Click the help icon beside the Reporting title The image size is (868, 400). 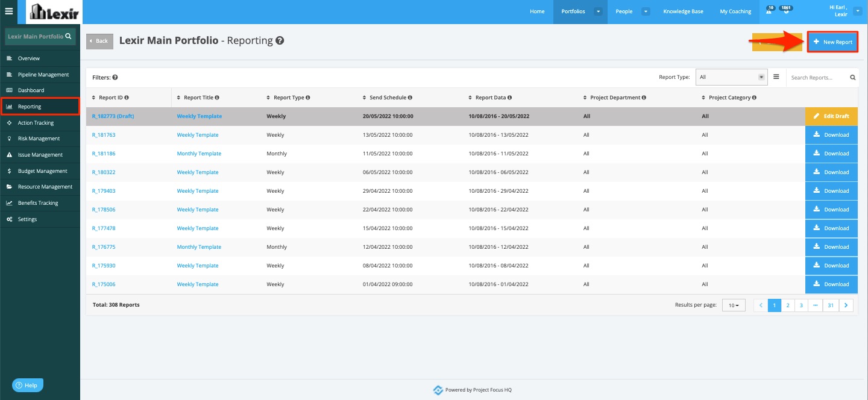pyautogui.click(x=280, y=41)
